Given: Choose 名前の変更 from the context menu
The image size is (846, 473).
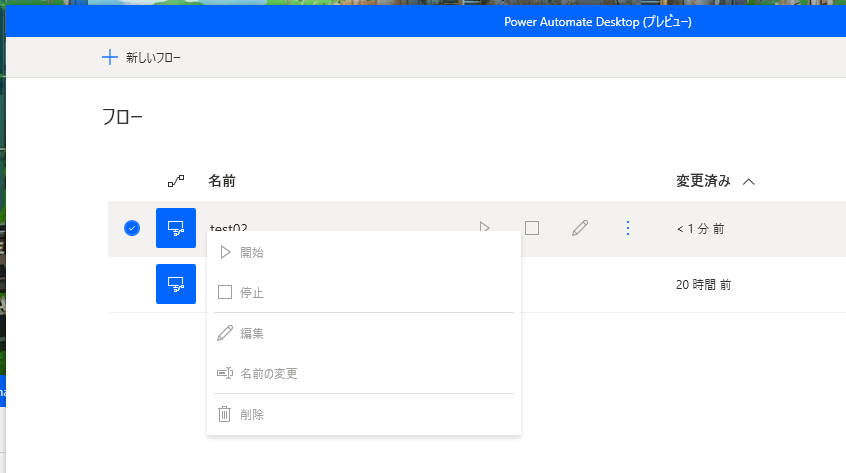Looking at the screenshot, I should coord(364,373).
